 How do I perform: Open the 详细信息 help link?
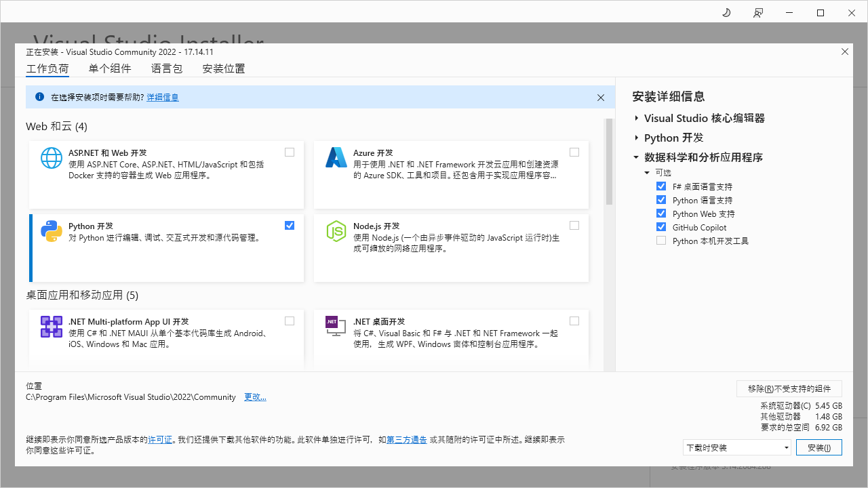[x=163, y=98]
